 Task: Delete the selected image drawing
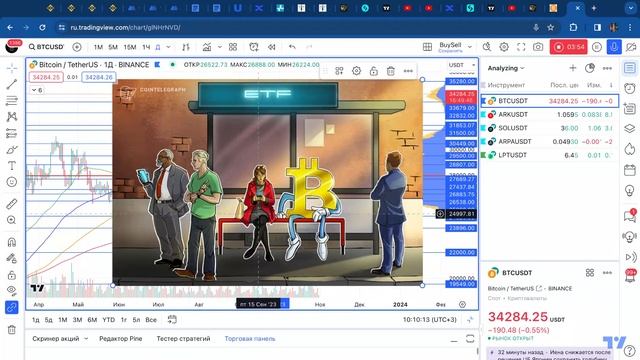point(391,71)
